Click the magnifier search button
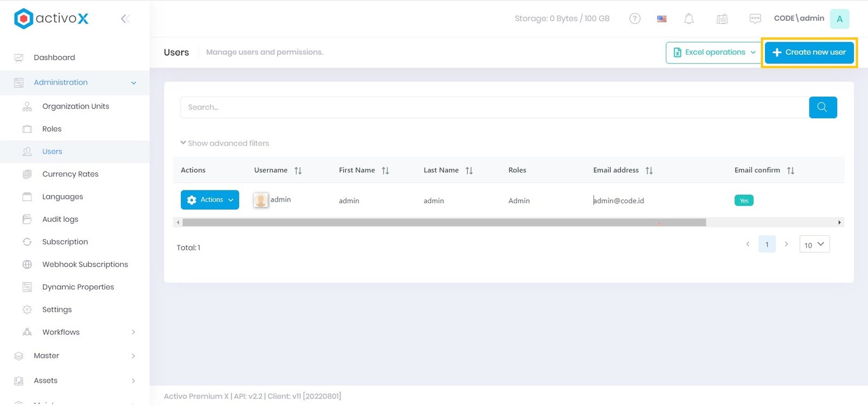868x406 pixels. click(x=822, y=107)
